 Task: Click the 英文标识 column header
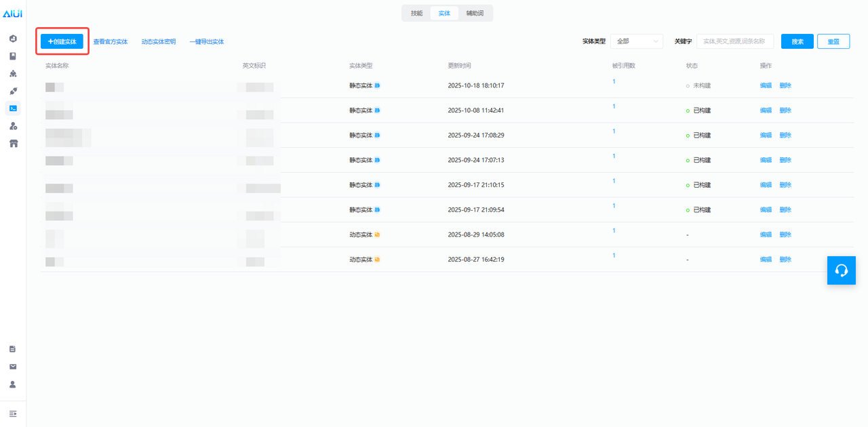click(x=254, y=66)
